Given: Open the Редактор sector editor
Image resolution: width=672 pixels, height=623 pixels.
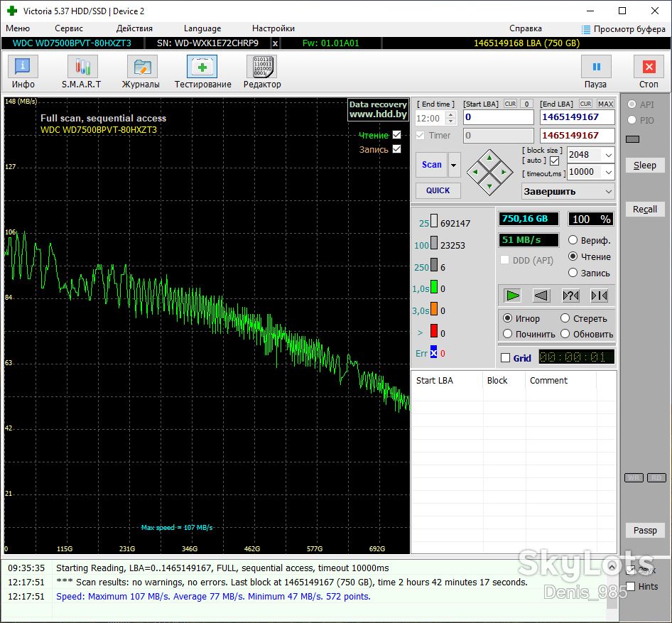Looking at the screenshot, I should point(262,72).
